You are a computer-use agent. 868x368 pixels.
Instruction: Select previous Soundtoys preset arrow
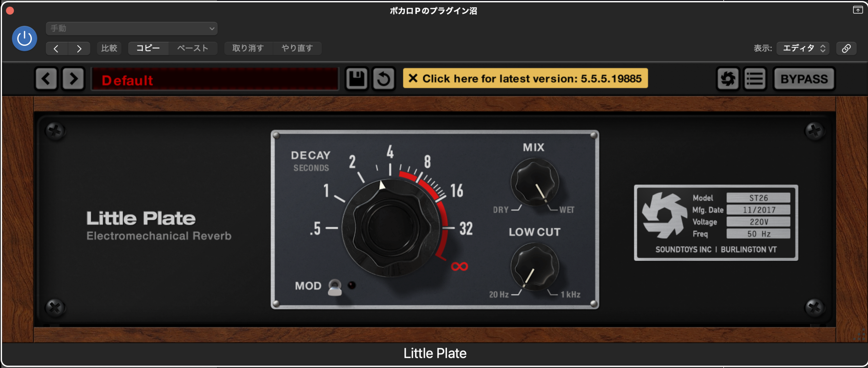(x=46, y=79)
